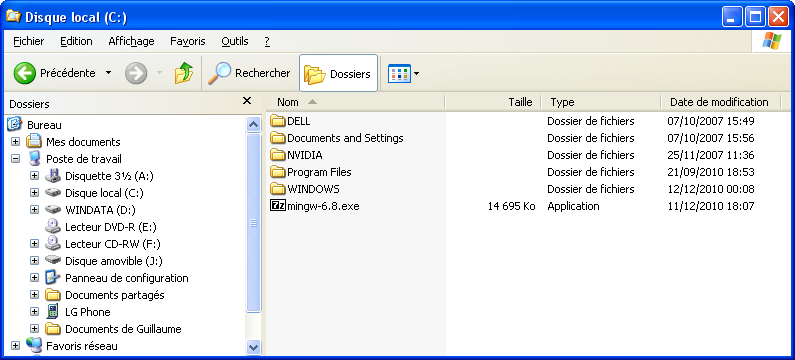Open the views dropdown arrow in toolbar

pyautogui.click(x=417, y=74)
